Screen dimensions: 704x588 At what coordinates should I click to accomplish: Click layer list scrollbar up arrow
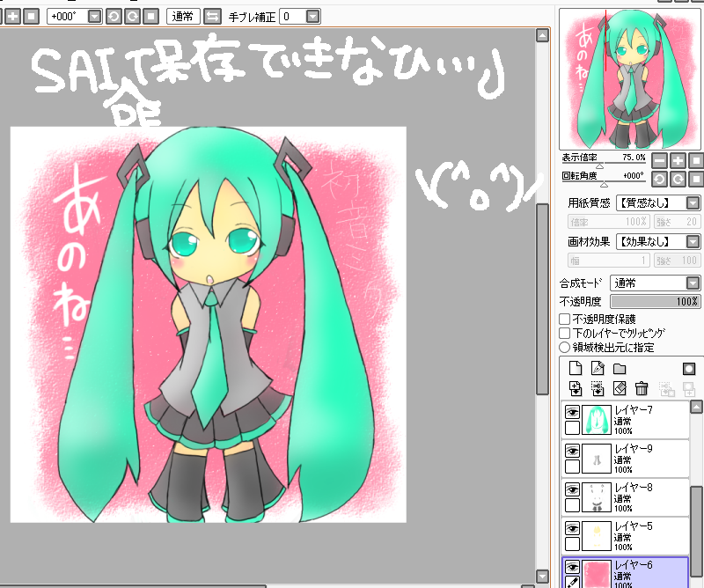click(x=696, y=407)
